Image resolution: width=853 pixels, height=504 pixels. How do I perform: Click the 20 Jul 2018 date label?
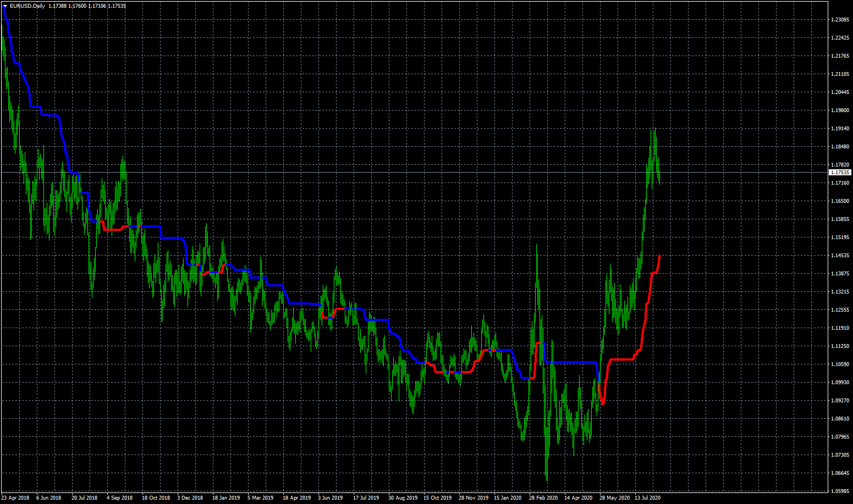(85, 498)
